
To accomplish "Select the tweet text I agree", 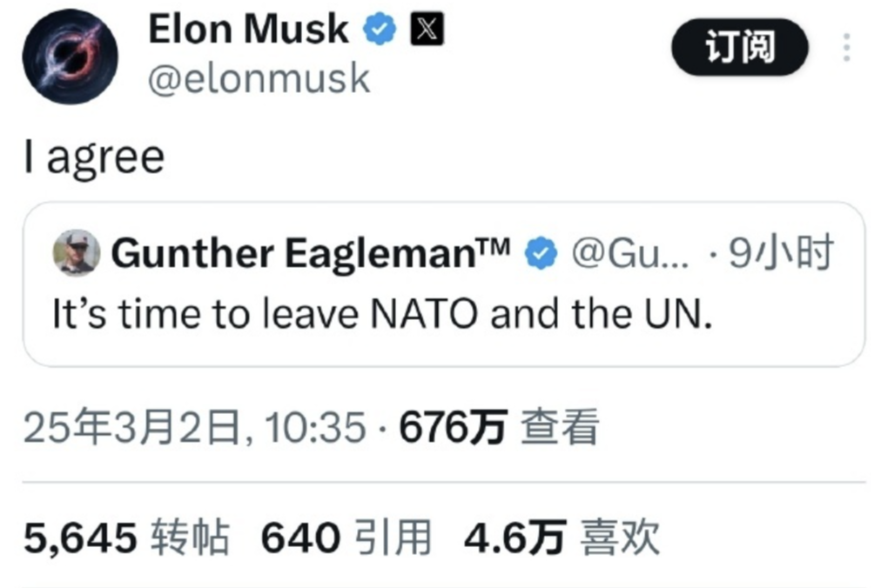I will [92, 155].
